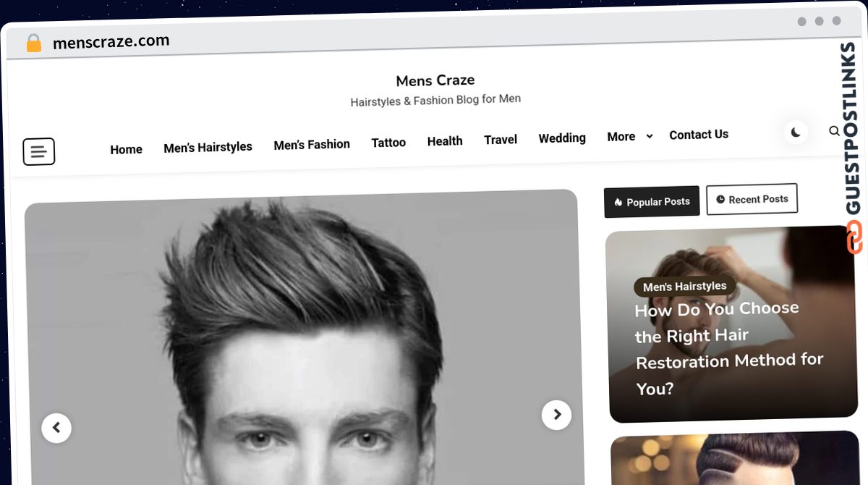Open the Hair Restoration Method article
Screen dimensions: 868x485
[x=729, y=348]
